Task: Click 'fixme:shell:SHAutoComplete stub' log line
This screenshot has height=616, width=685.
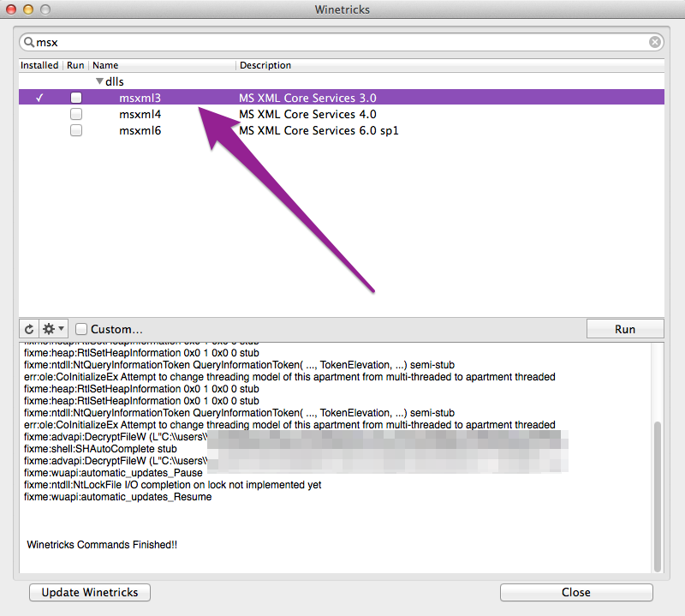Action: tap(100, 449)
